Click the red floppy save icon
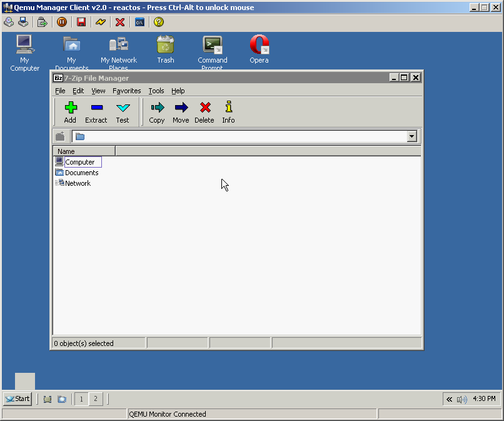The image size is (504, 421). pos(81,22)
